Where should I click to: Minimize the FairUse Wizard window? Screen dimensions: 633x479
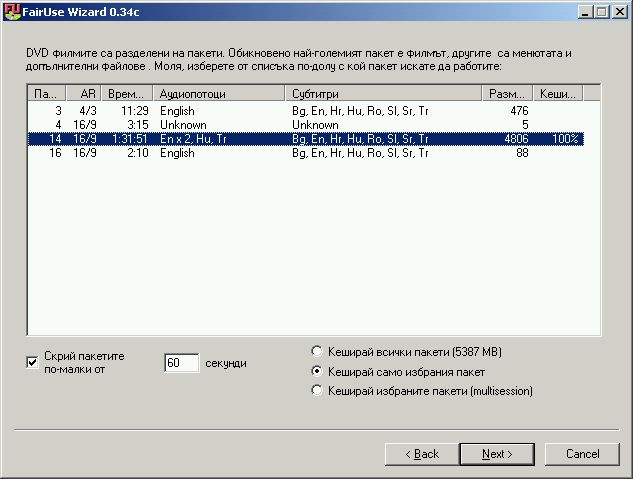click(x=585, y=12)
